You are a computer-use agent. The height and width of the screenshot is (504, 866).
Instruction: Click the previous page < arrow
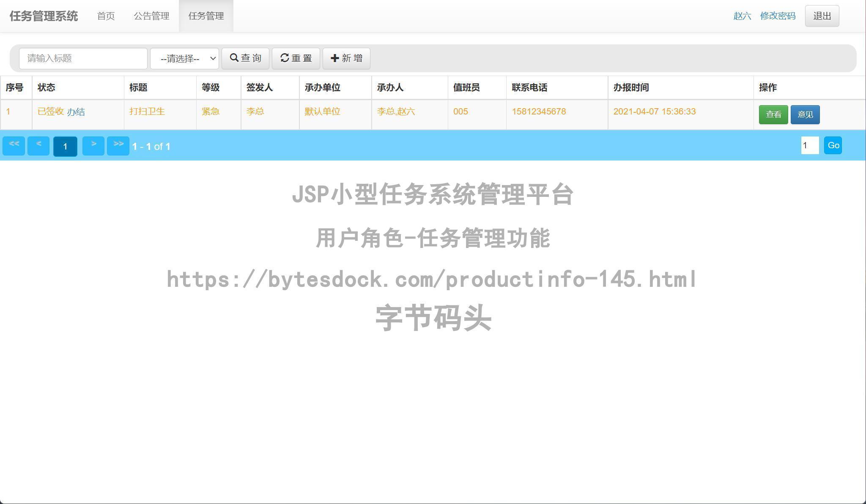tap(38, 145)
